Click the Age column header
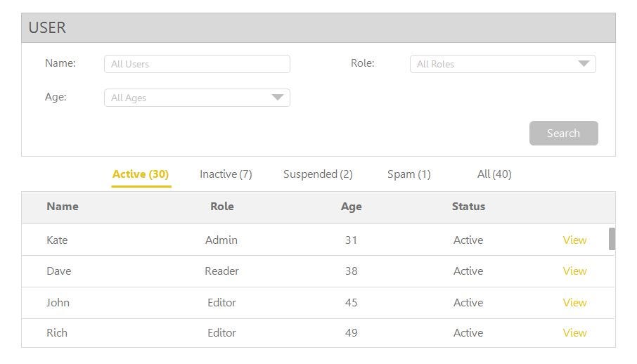This screenshot has width=637, height=364. [351, 207]
